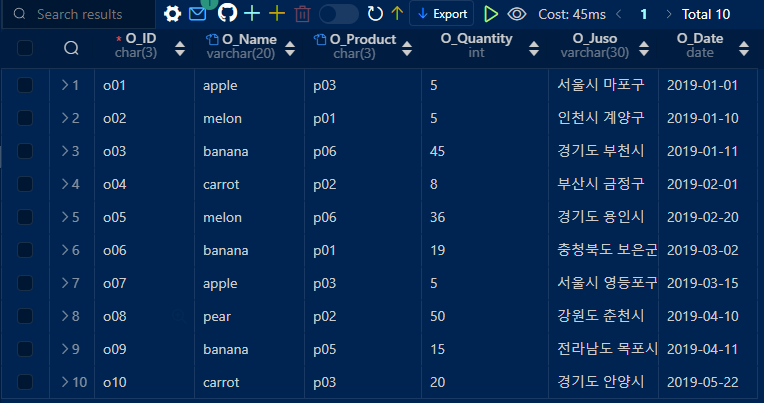
Task: Open the GitHub icon
Action: coord(227,13)
